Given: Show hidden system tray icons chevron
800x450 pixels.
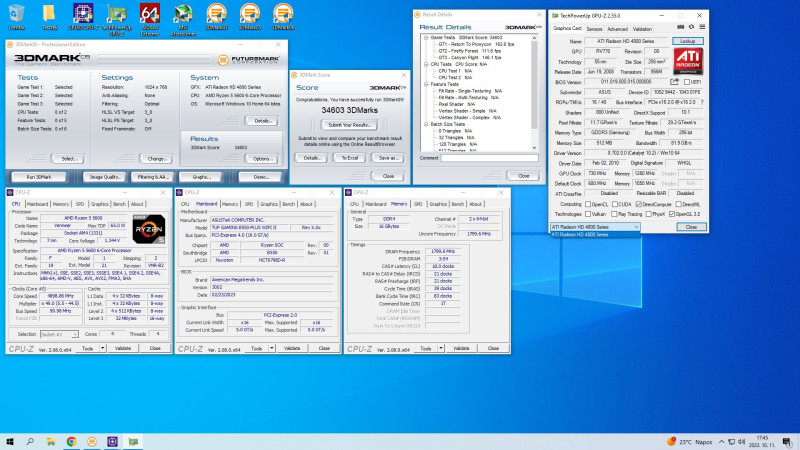Looking at the screenshot, I should pyautogui.click(x=721, y=442).
